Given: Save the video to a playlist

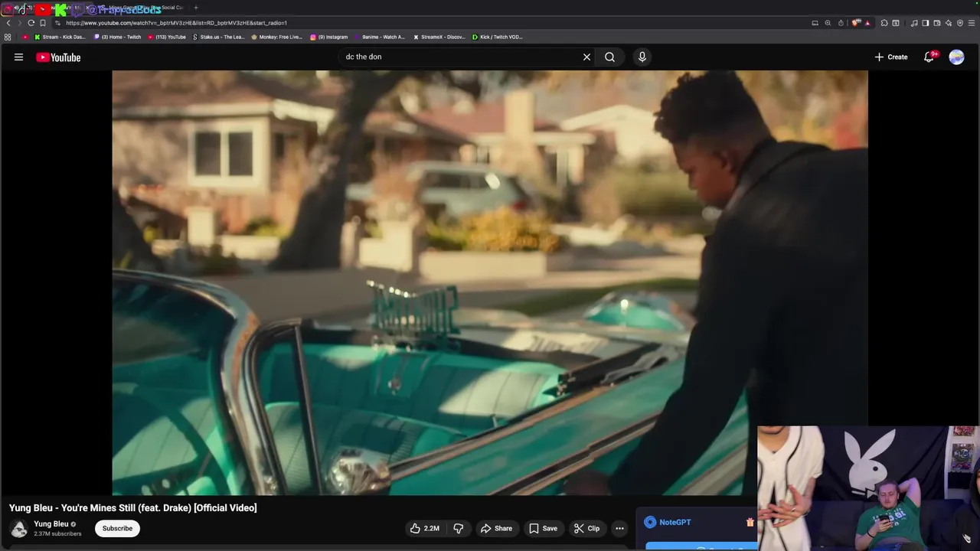Looking at the screenshot, I should coord(544,528).
